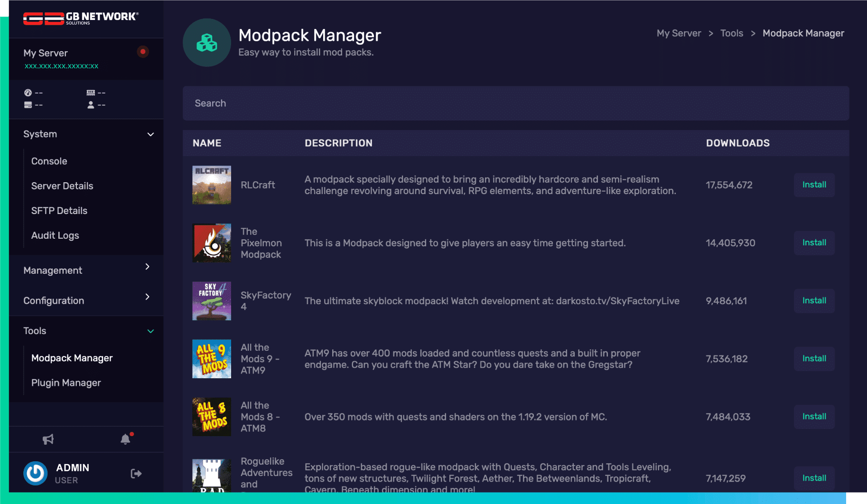Open Console from the sidebar
The image size is (867, 504).
(49, 161)
